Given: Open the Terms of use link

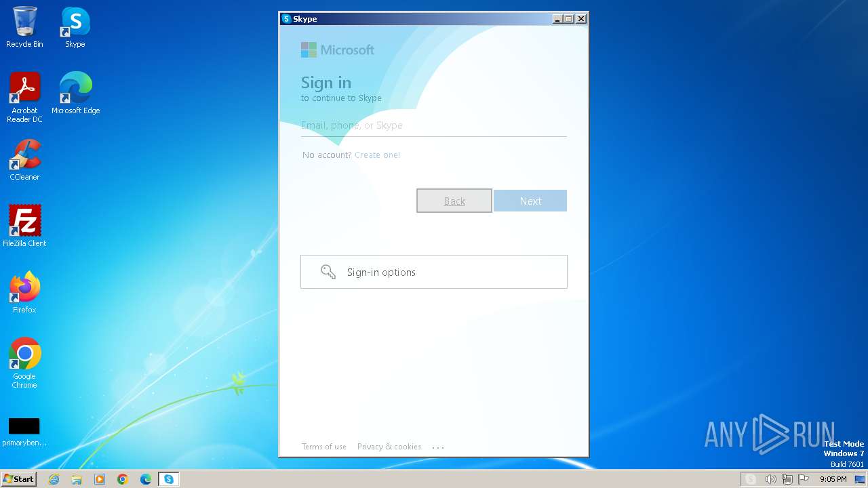Looking at the screenshot, I should (x=324, y=447).
